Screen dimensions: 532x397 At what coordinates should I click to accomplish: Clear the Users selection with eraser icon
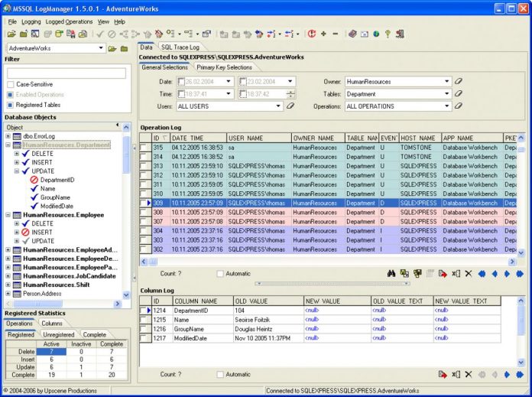[290, 106]
